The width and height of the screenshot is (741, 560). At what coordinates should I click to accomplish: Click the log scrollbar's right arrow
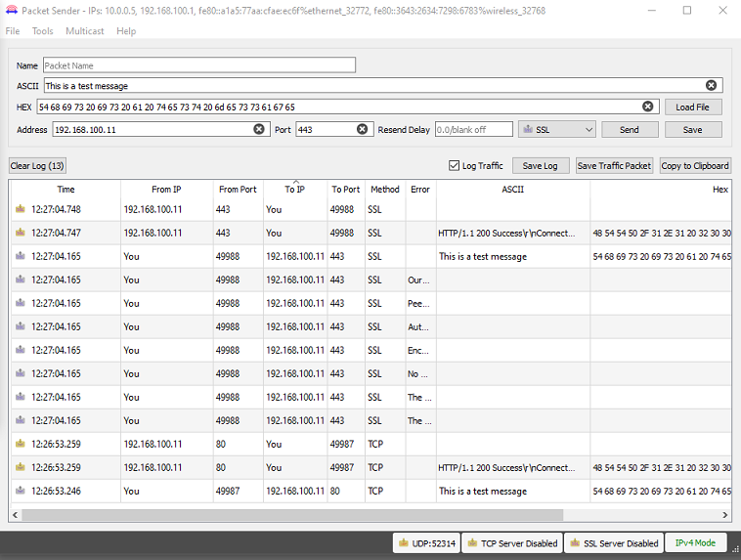click(x=725, y=515)
